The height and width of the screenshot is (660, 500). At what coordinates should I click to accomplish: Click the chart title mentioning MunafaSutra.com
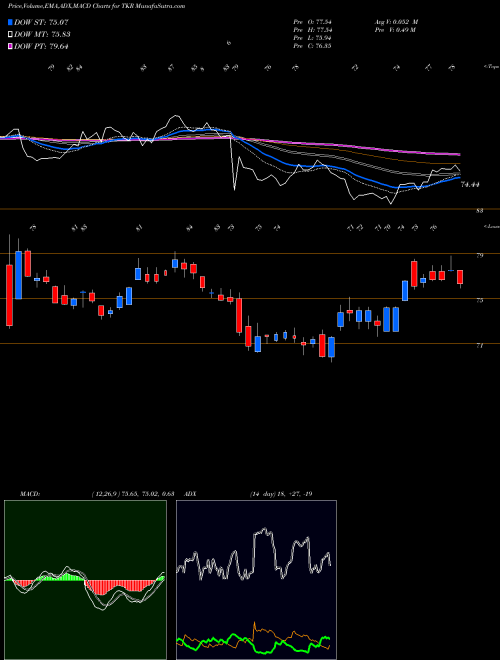[x=97, y=6]
